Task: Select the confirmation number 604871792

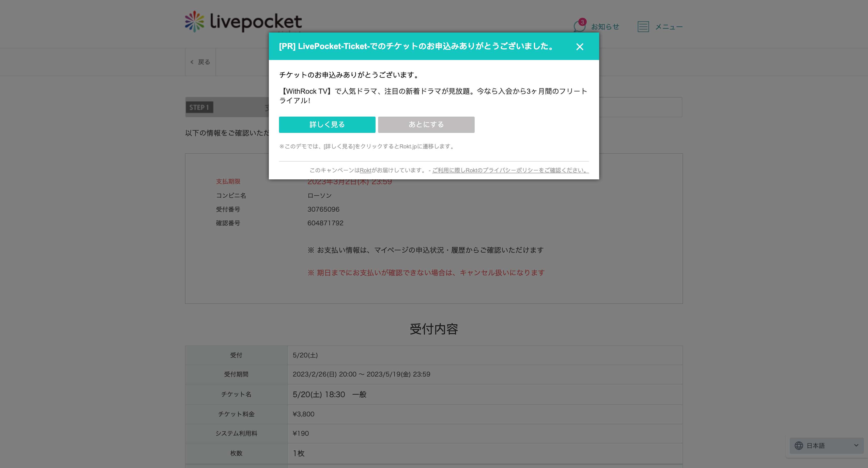Action: (325, 223)
